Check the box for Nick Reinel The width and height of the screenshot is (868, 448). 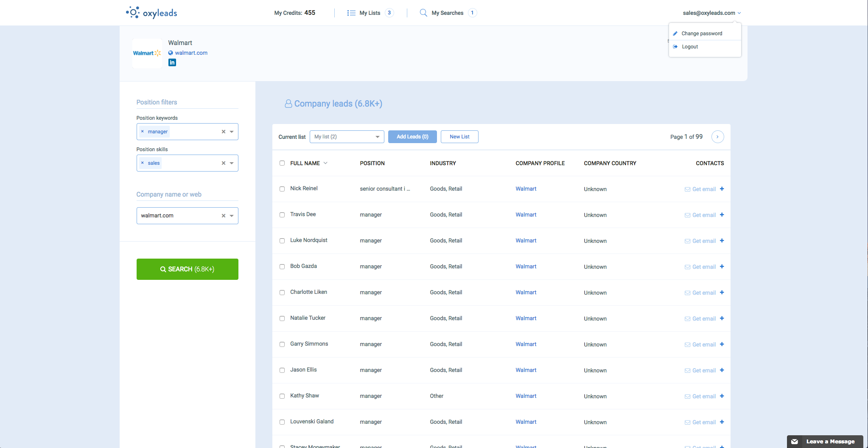(282, 189)
